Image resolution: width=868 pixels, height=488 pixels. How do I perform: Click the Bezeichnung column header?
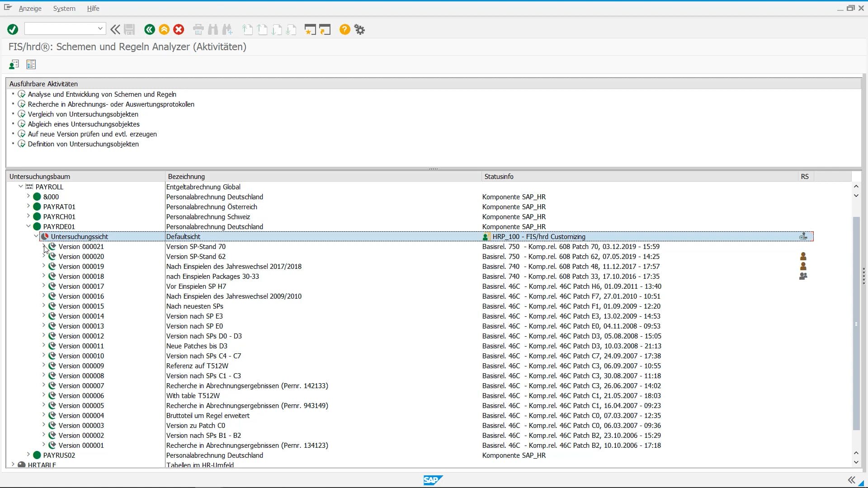pos(323,177)
